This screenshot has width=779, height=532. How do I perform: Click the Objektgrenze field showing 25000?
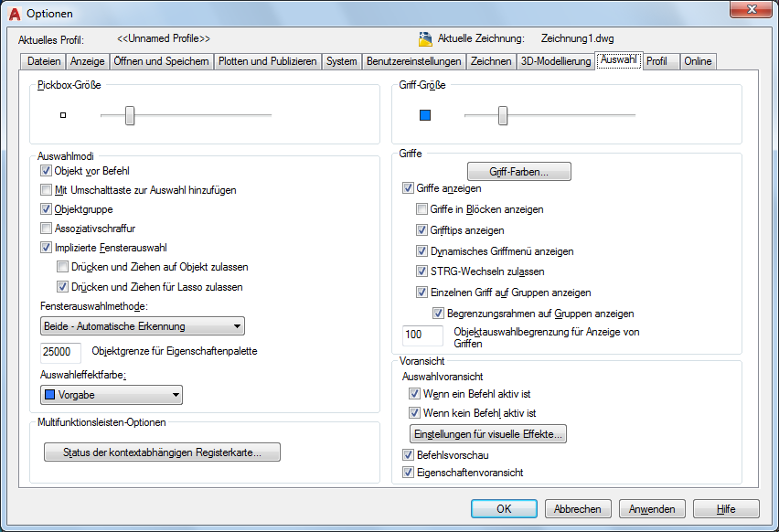point(60,352)
